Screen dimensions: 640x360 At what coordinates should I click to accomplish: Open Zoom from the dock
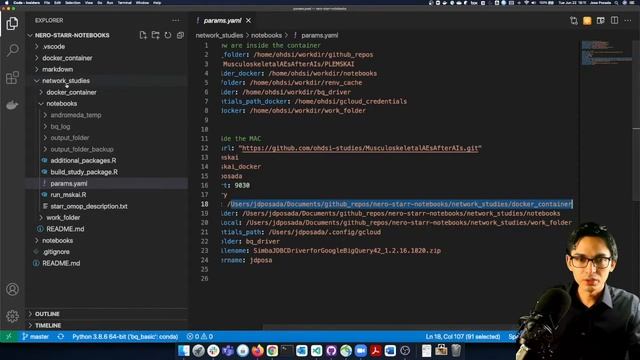tap(360, 351)
